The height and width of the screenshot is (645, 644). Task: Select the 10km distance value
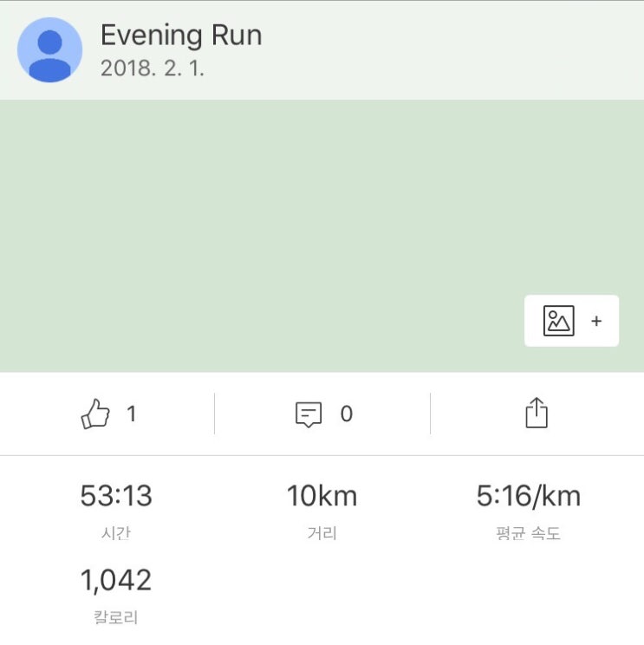322,496
